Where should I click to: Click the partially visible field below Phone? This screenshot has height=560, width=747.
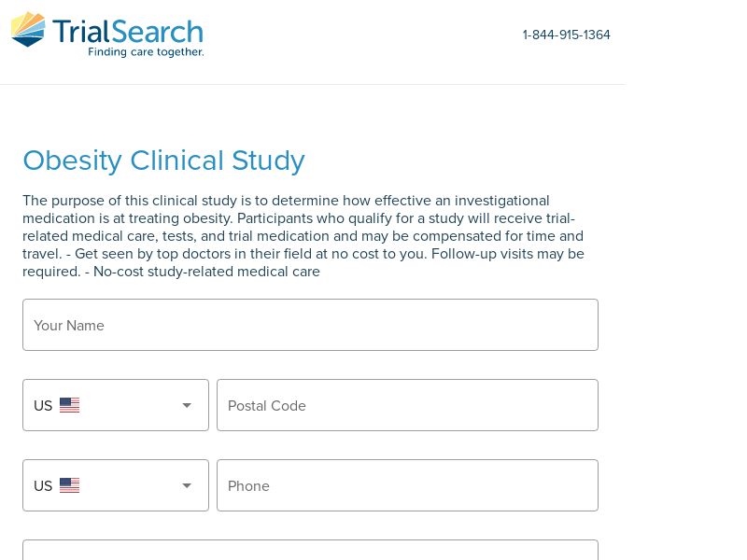pyautogui.click(x=310, y=550)
